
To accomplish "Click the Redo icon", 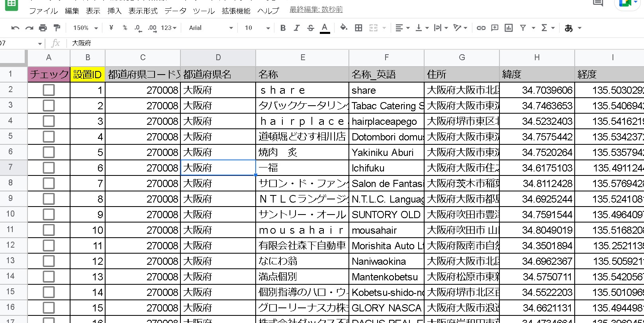I will click(29, 28).
